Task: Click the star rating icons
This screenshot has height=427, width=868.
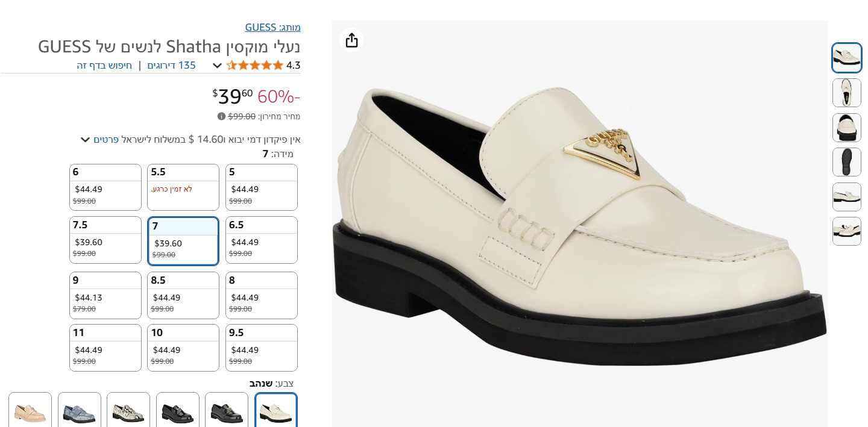Action: [x=254, y=65]
